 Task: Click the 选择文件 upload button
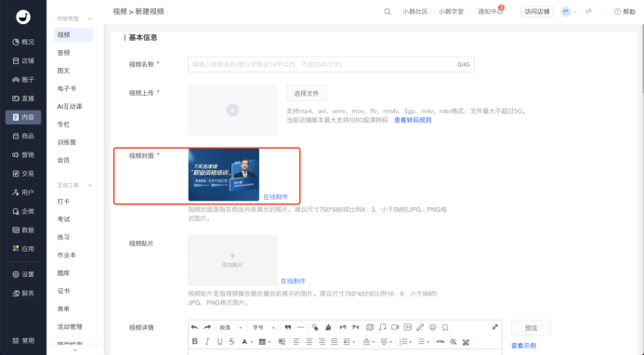point(307,93)
